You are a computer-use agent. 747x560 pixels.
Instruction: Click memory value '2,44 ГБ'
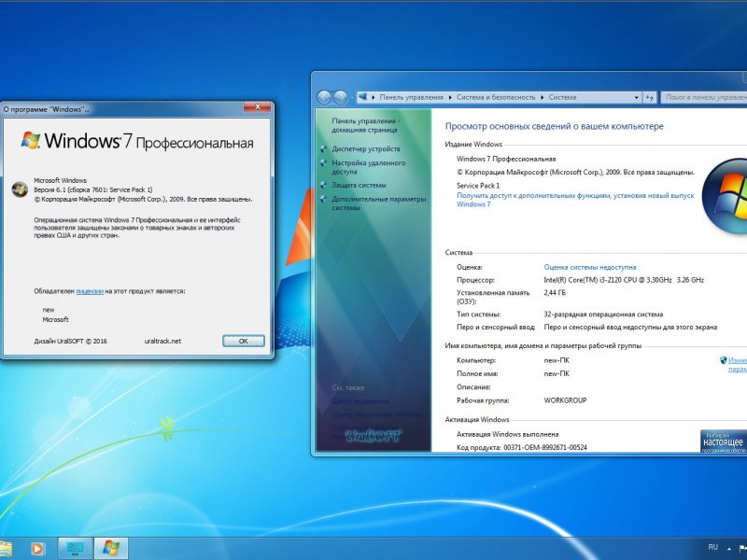[x=555, y=293]
